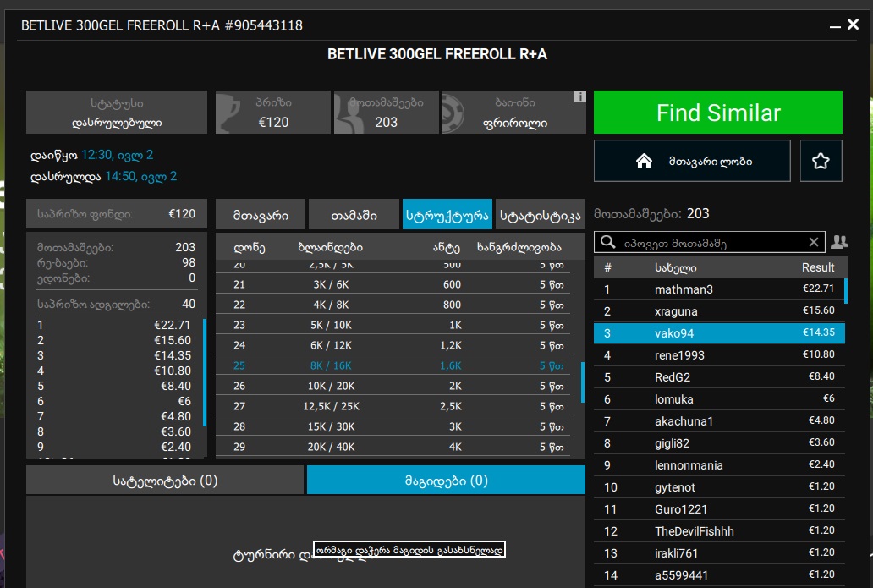Open the მთავარი tab

[x=261, y=214]
